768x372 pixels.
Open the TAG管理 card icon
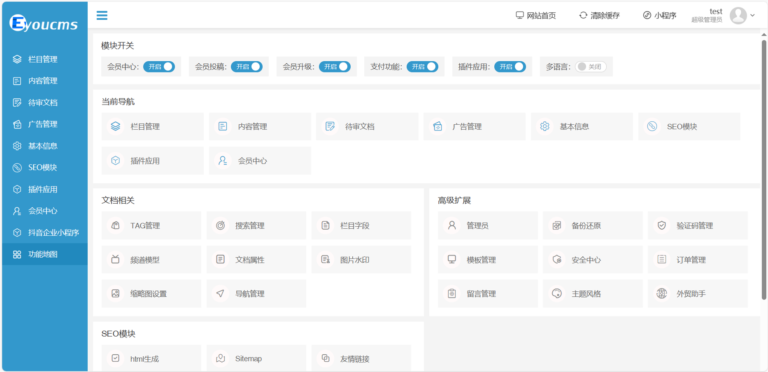tap(115, 225)
